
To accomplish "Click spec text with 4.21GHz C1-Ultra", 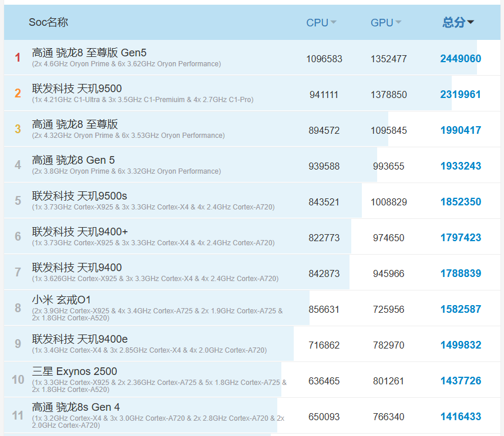I will tap(143, 100).
